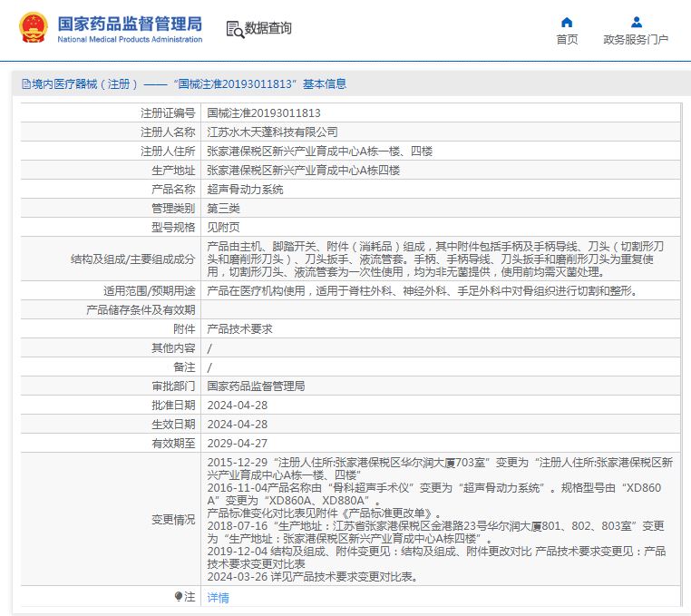Click 首页 text link
Image resolution: width=691 pixels, height=616 pixels.
(567, 40)
